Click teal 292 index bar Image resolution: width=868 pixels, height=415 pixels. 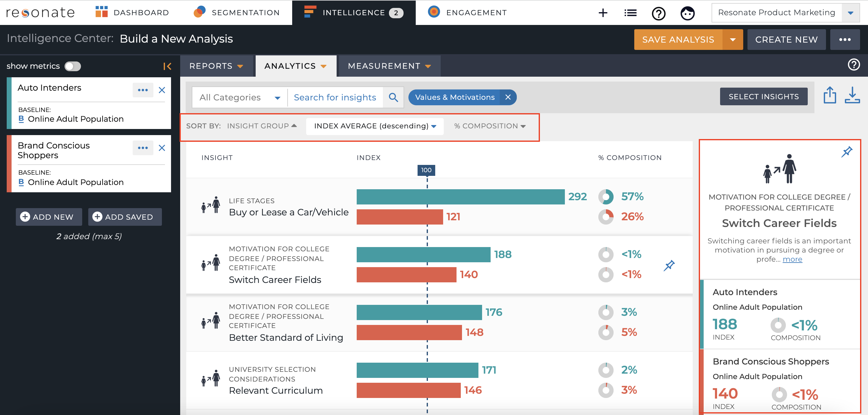tap(460, 197)
